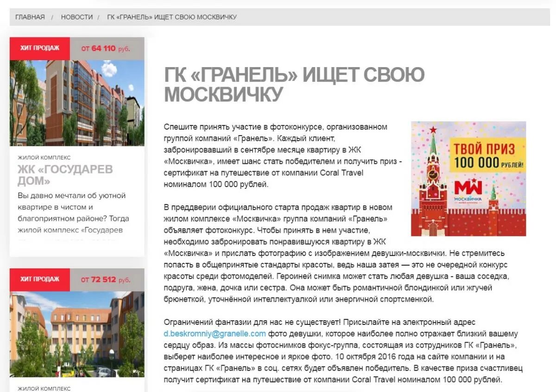Email d.beskromniy@granelle.com link
Image resolution: width=556 pixels, height=392 pixels.
pos(215,334)
